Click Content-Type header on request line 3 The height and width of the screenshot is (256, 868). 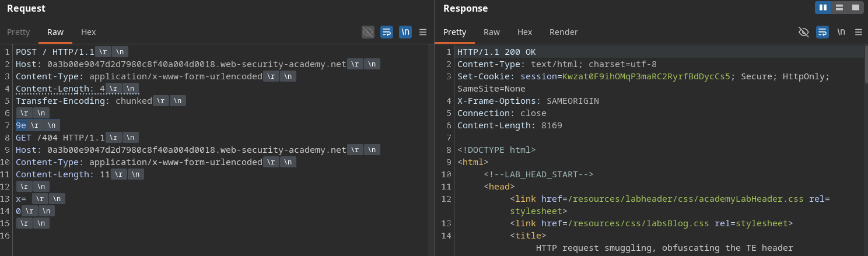coord(139,76)
